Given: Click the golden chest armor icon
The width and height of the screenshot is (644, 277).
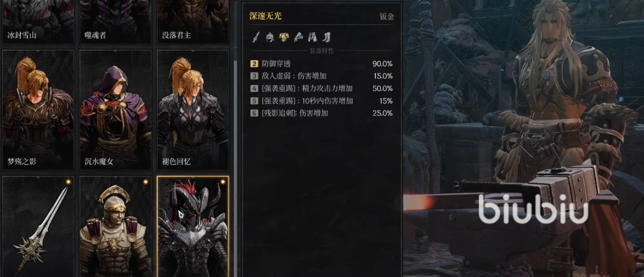Looking at the screenshot, I should click(284, 37).
